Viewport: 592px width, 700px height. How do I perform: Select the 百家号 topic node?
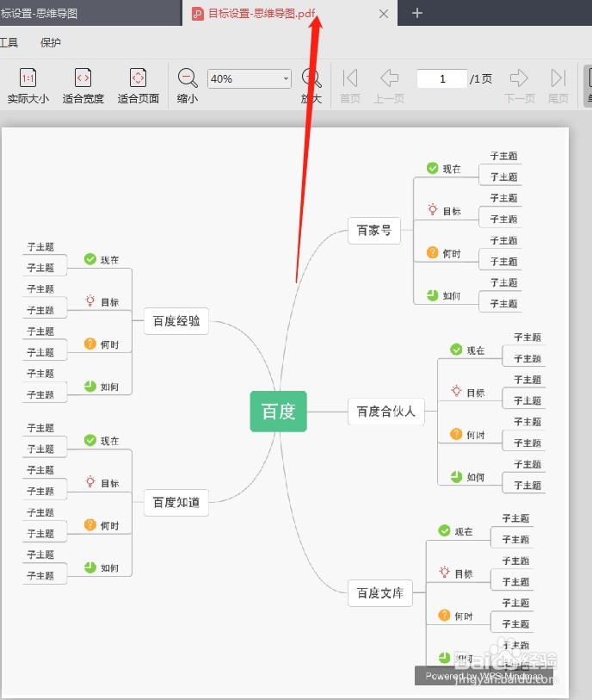click(373, 231)
